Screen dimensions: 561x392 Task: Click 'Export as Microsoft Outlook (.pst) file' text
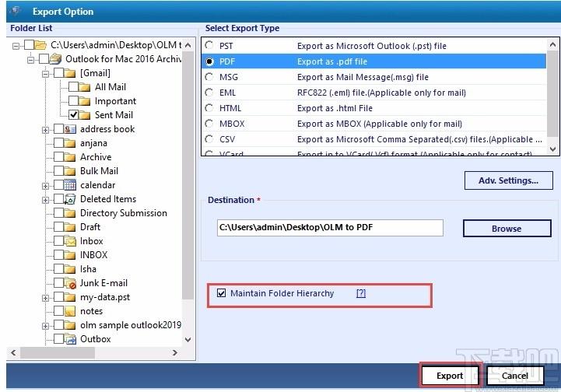[x=372, y=46]
